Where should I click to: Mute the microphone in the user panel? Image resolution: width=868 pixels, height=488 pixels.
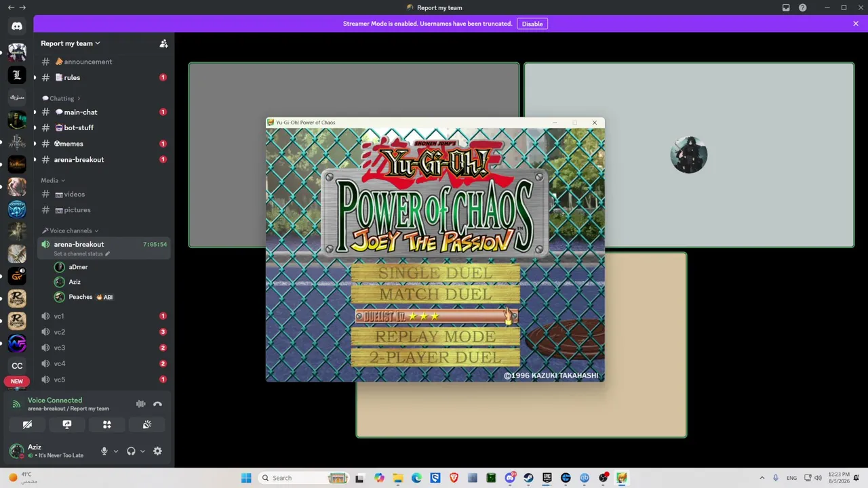[104, 451]
